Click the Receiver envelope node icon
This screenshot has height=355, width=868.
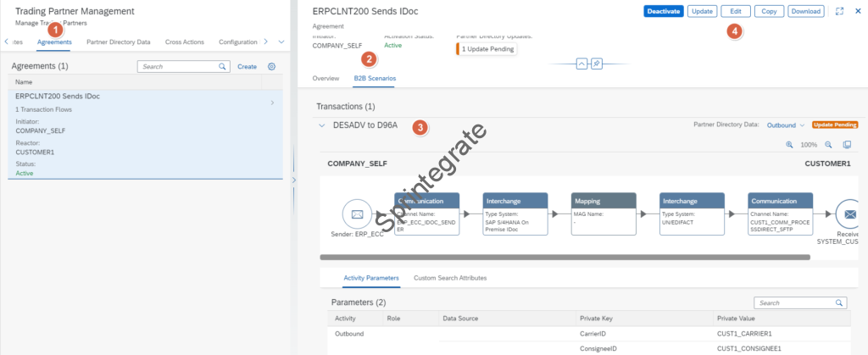[849, 214]
